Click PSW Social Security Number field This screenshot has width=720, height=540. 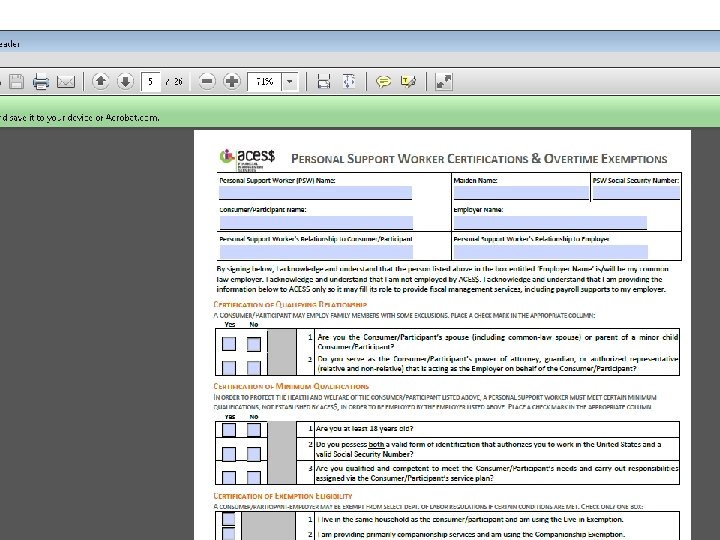coord(636,193)
